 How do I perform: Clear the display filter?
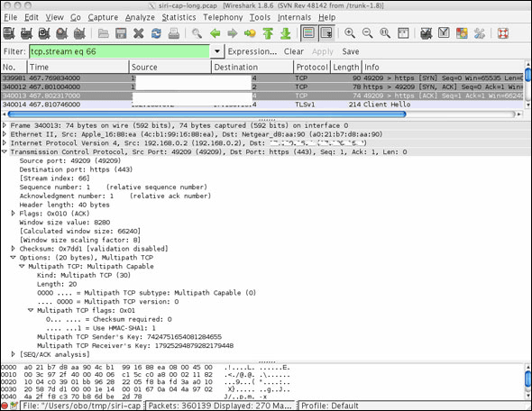click(x=293, y=51)
